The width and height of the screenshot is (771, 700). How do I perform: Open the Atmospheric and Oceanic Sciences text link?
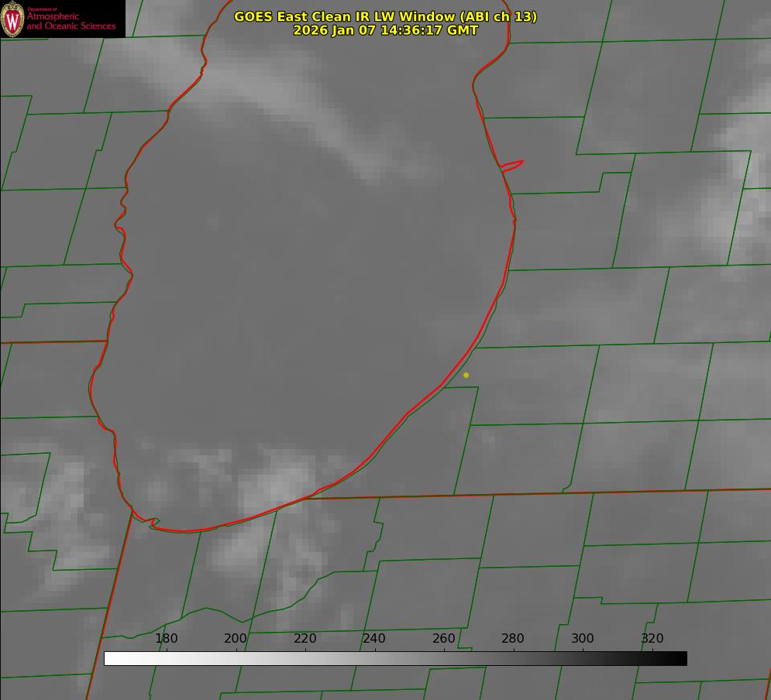click(71, 21)
